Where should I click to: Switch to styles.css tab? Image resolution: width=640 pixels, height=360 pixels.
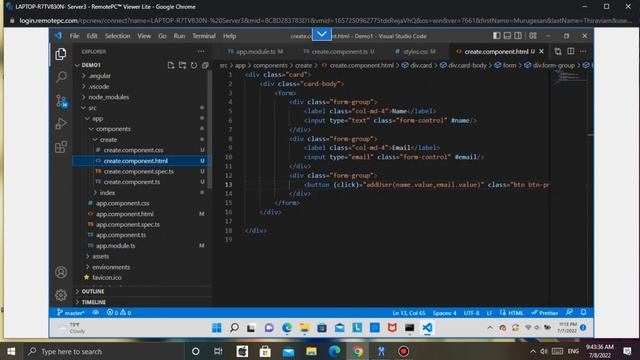tap(416, 51)
